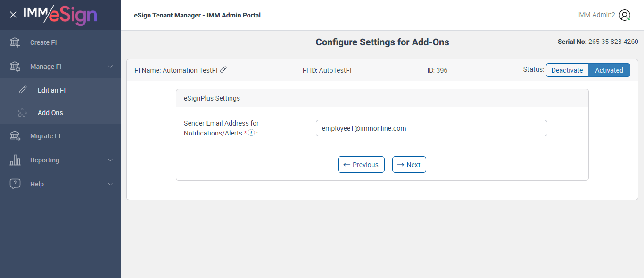644x278 pixels.
Task: Click the Add-Ons puzzle piece icon
Action: point(23,113)
